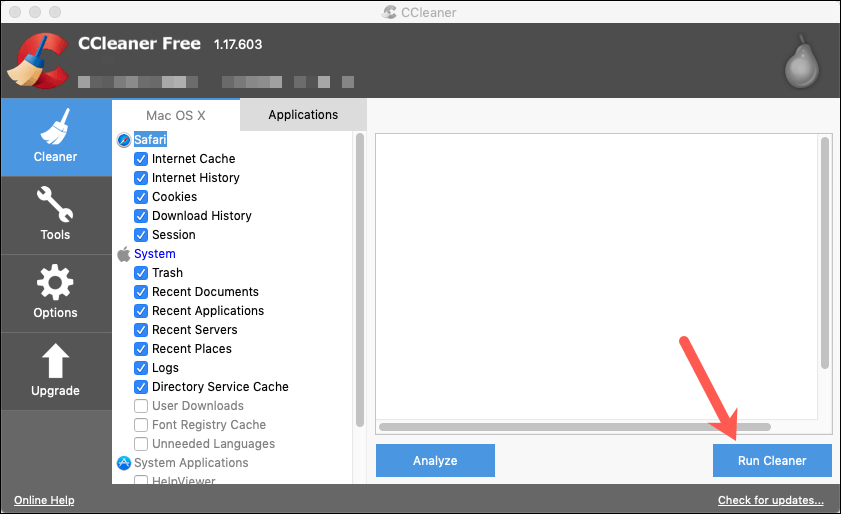This screenshot has height=514, width=841.
Task: Select the System Applications category heading
Action: click(x=191, y=463)
